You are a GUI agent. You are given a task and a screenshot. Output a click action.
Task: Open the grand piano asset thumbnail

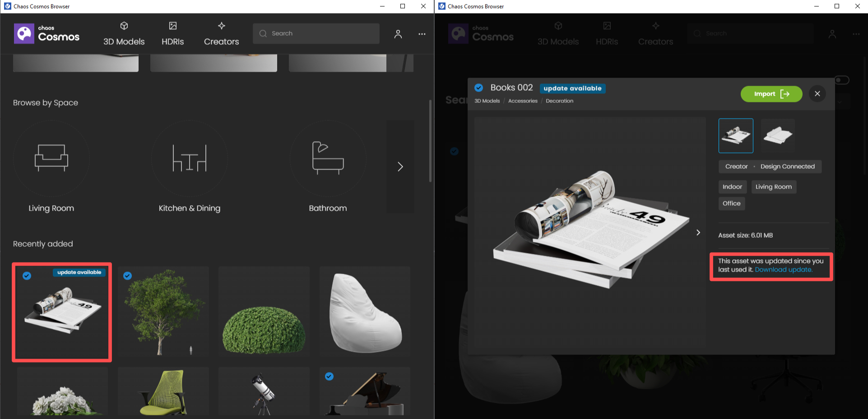tap(365, 391)
